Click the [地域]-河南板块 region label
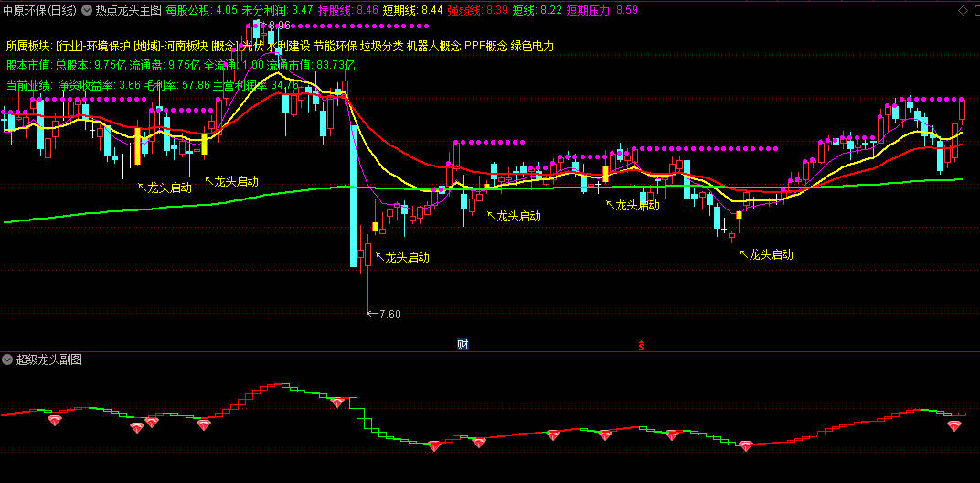 coord(170,46)
